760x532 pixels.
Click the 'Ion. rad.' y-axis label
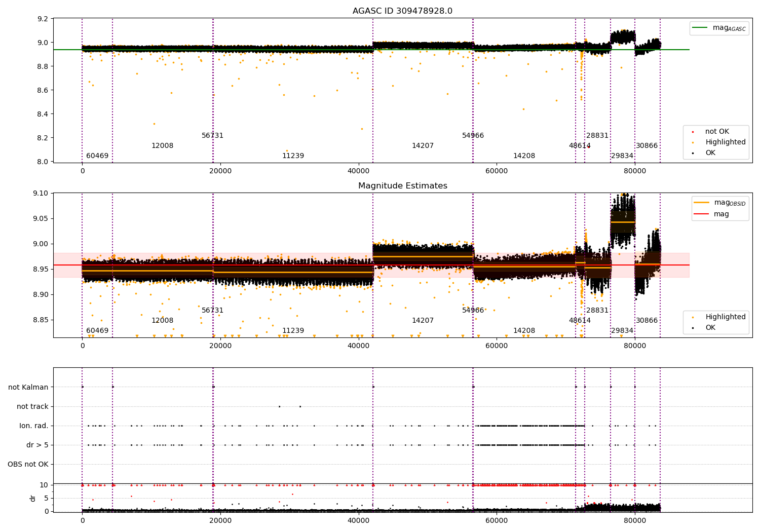(x=34, y=426)
